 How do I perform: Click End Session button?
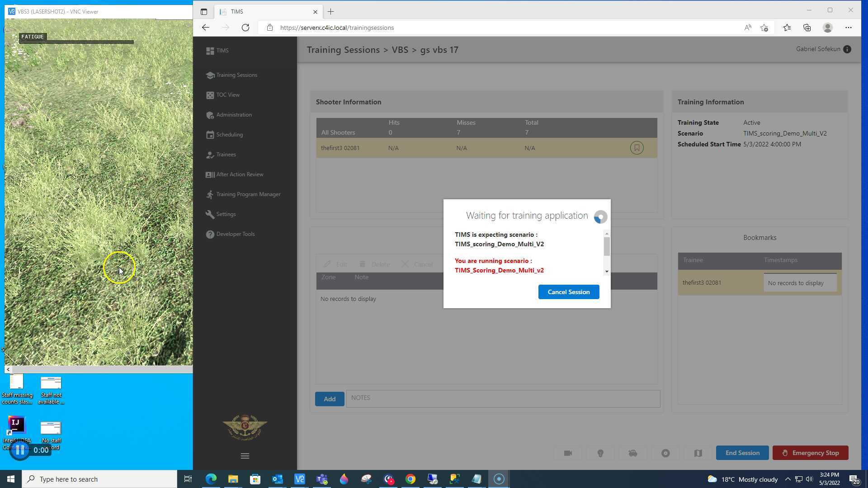coord(742,453)
